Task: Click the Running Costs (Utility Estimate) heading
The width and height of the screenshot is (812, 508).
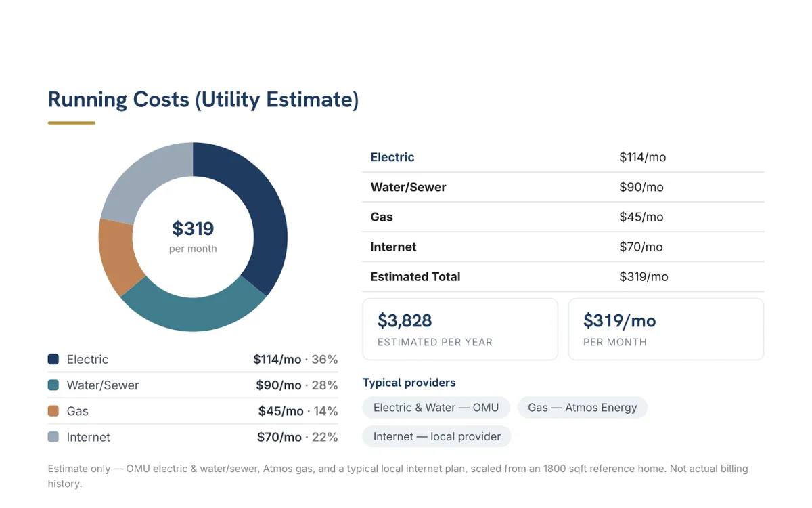Action: pos(203,100)
